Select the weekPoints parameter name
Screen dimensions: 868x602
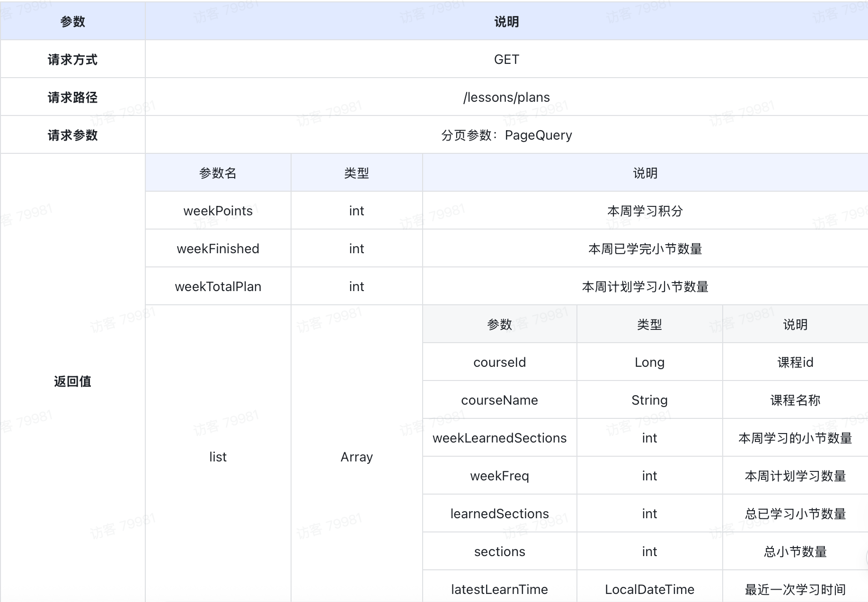pos(218,211)
